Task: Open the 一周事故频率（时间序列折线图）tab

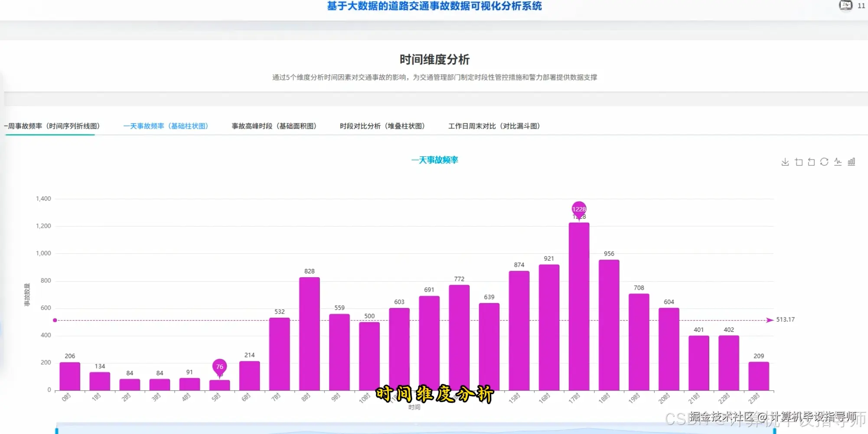Action: [x=52, y=126]
